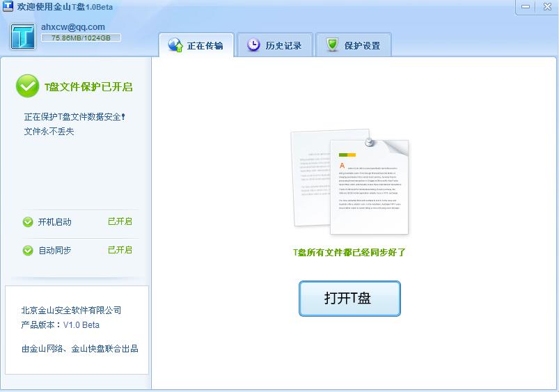559x392 pixels.
Task: Select the 正在传输 tab
Action: [196, 45]
